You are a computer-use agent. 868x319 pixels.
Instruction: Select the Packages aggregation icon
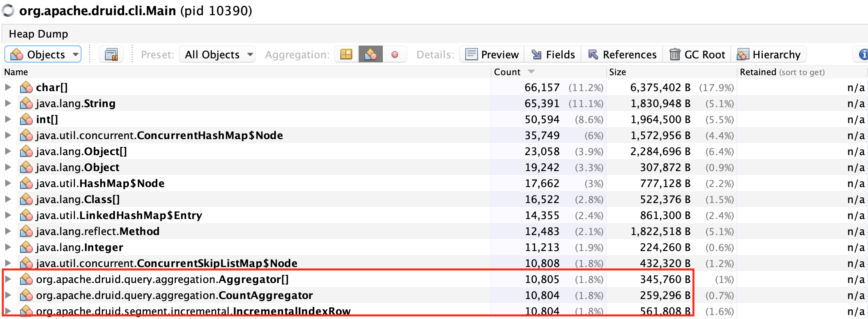346,54
